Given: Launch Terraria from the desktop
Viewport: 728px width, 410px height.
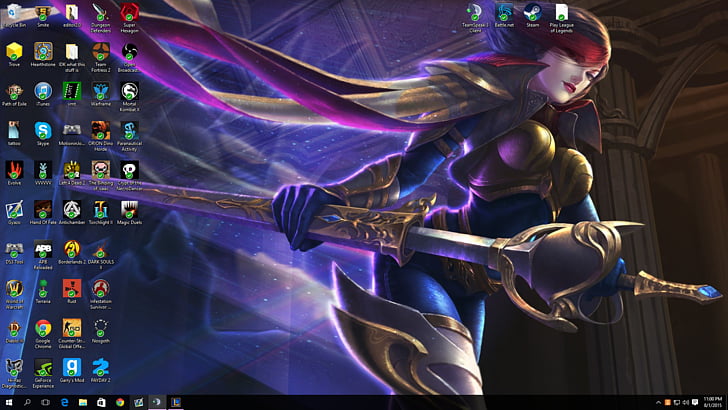Looking at the screenshot, I should pyautogui.click(x=43, y=292).
